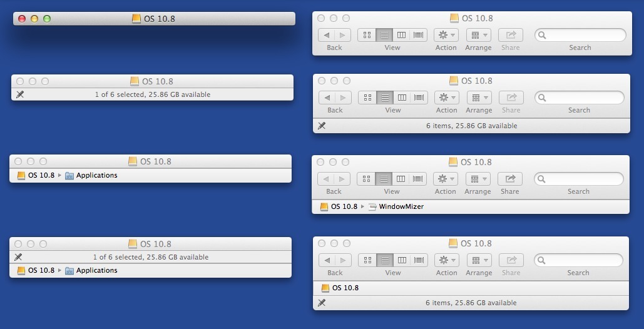Toggle icon view in window with path and status bars

(367, 260)
